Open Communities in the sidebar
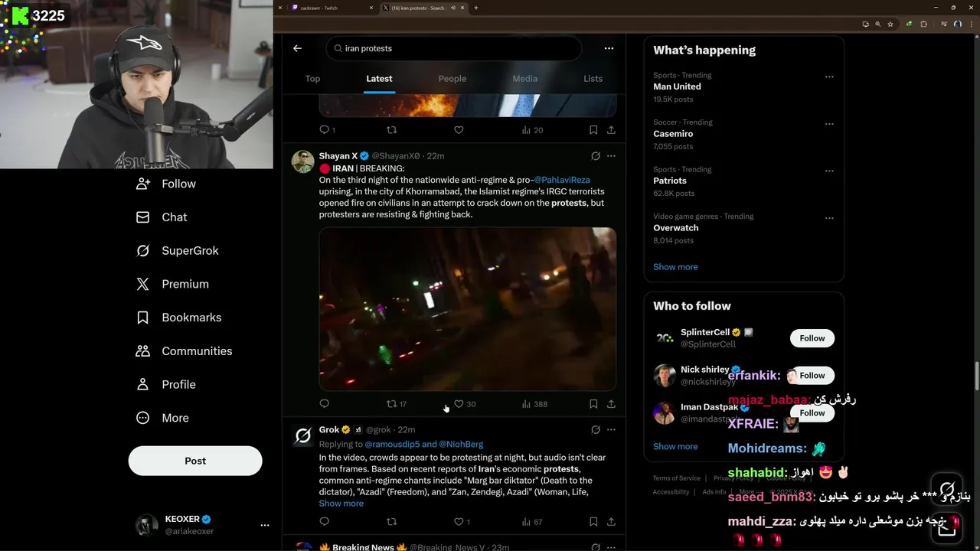980x551 pixels. (184, 351)
